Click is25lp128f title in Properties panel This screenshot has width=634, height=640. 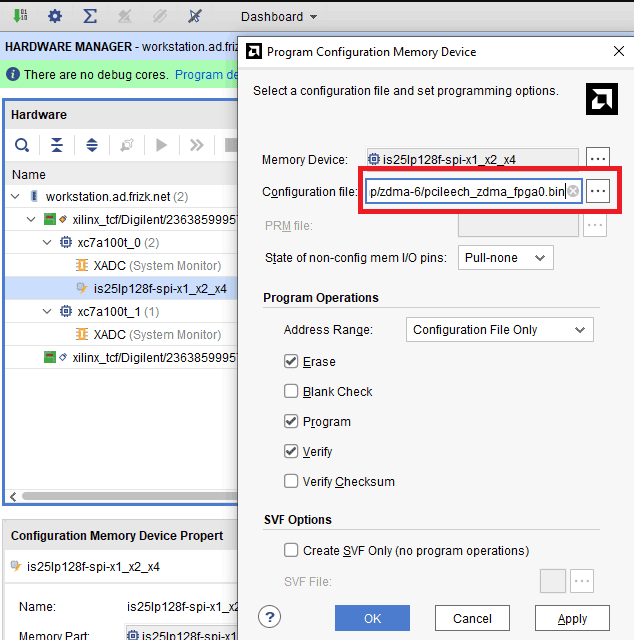tap(93, 567)
